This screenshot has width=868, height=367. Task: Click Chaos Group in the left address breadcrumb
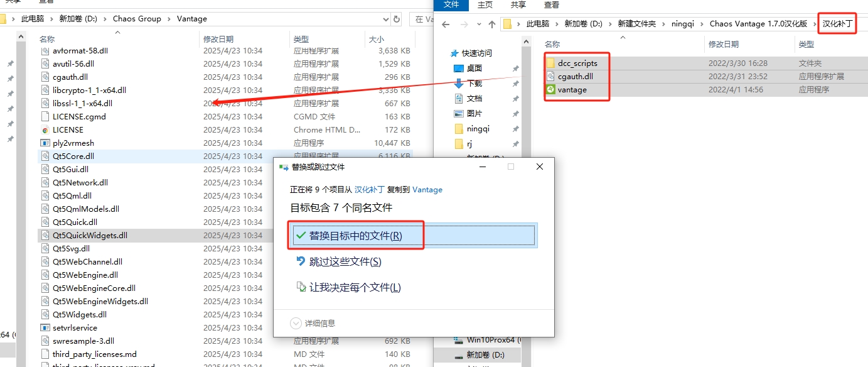(x=137, y=19)
